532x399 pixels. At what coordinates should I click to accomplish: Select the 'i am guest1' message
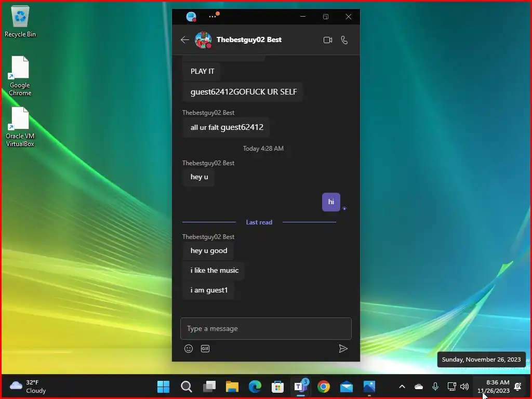(x=209, y=290)
